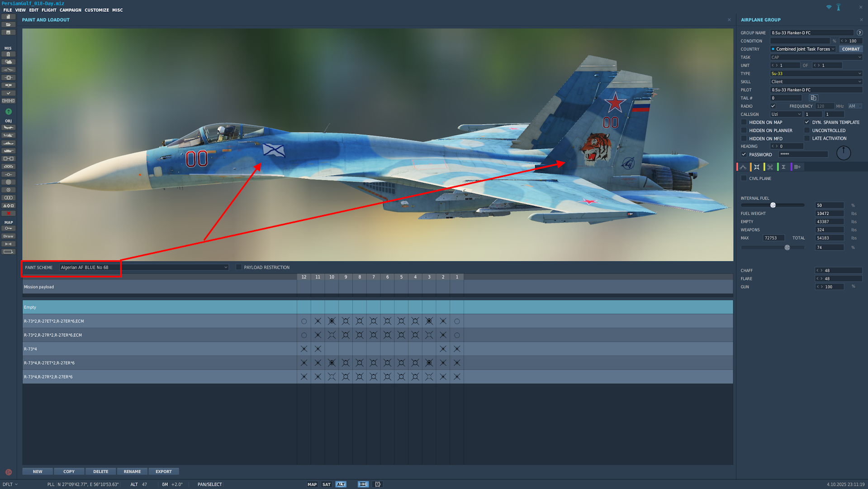The image size is (868, 489).
Task: Open the CUSTOMIZE menu
Action: tap(97, 10)
